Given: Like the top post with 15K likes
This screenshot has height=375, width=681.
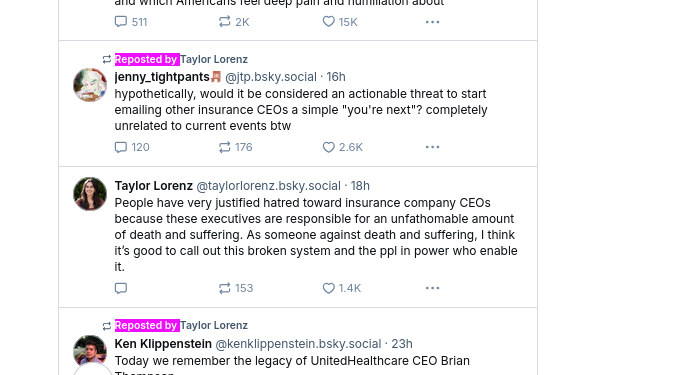Looking at the screenshot, I should pos(340,22).
